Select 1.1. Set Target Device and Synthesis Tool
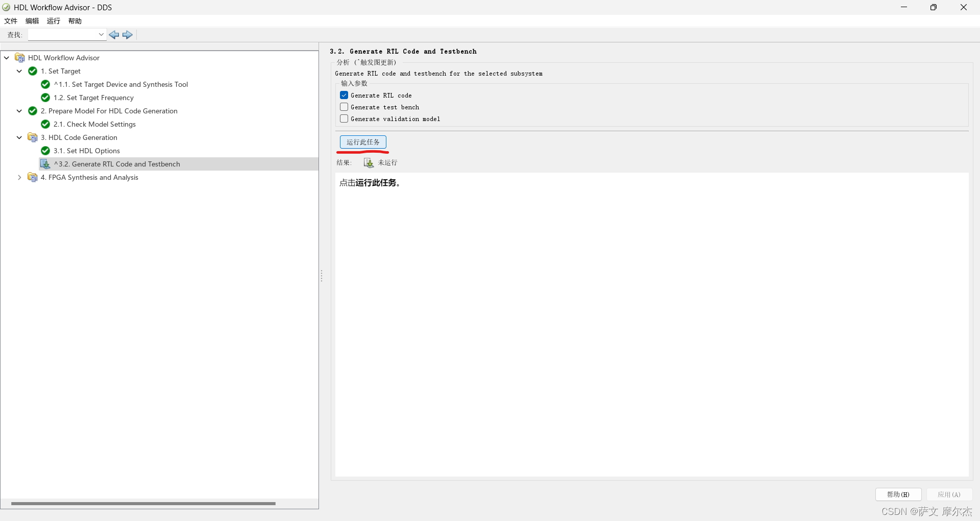 click(x=121, y=84)
